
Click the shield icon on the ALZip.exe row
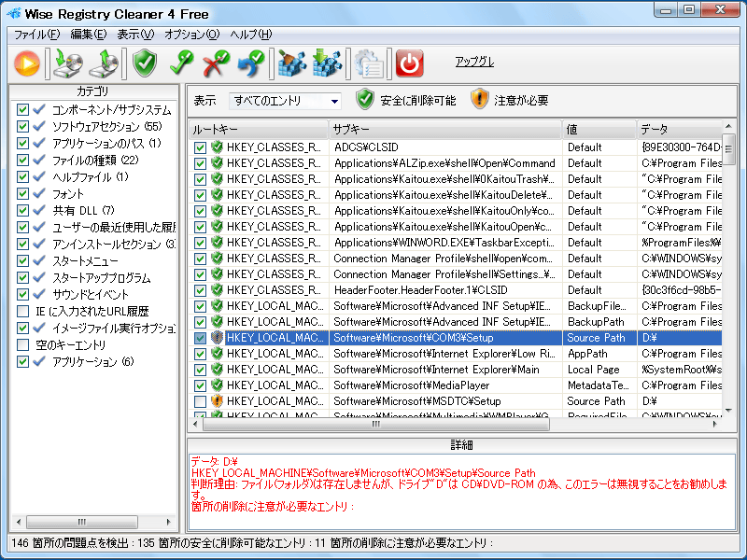pos(217,162)
